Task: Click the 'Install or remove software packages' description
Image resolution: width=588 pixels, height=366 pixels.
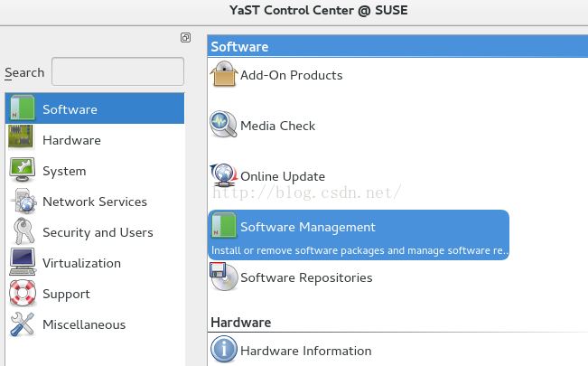Action: (359, 250)
